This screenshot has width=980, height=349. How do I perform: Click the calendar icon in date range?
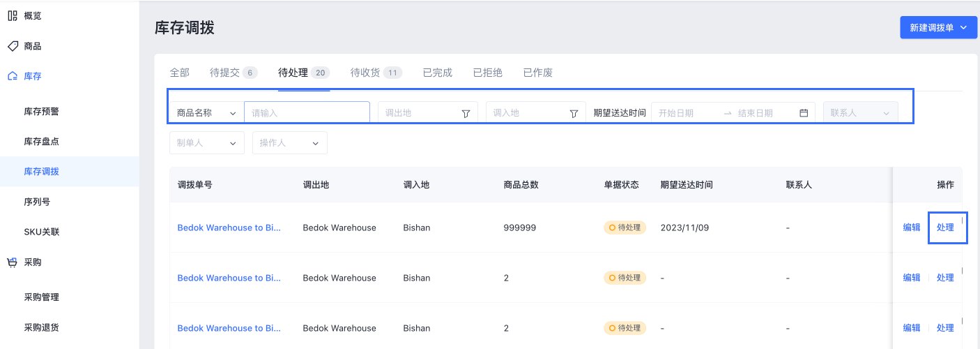pos(804,113)
